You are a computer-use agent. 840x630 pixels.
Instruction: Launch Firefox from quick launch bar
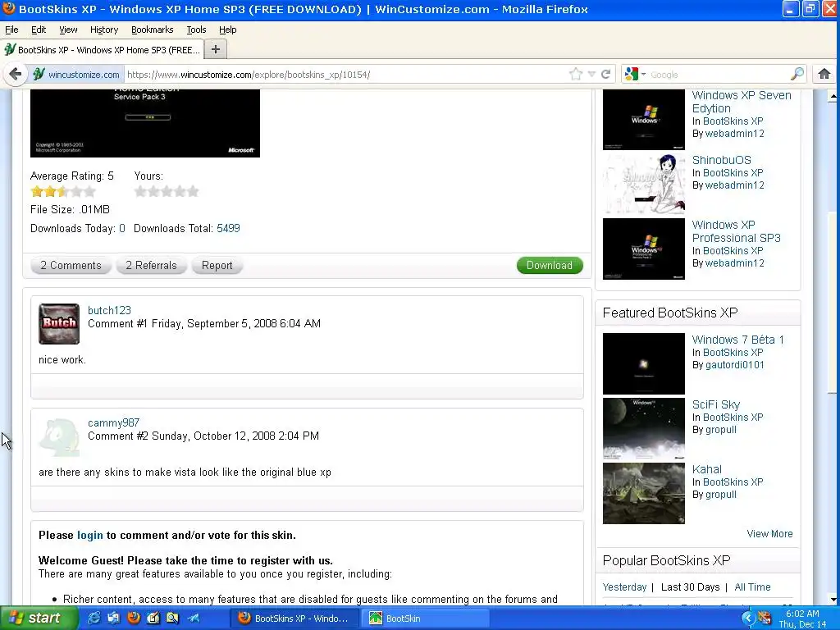134,619
